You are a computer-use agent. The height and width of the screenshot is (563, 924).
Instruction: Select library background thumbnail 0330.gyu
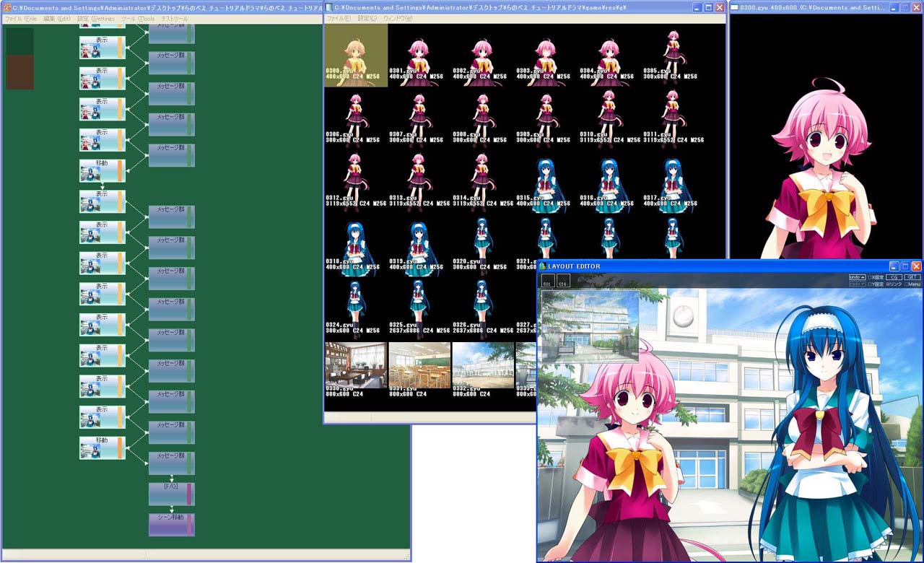(355, 369)
